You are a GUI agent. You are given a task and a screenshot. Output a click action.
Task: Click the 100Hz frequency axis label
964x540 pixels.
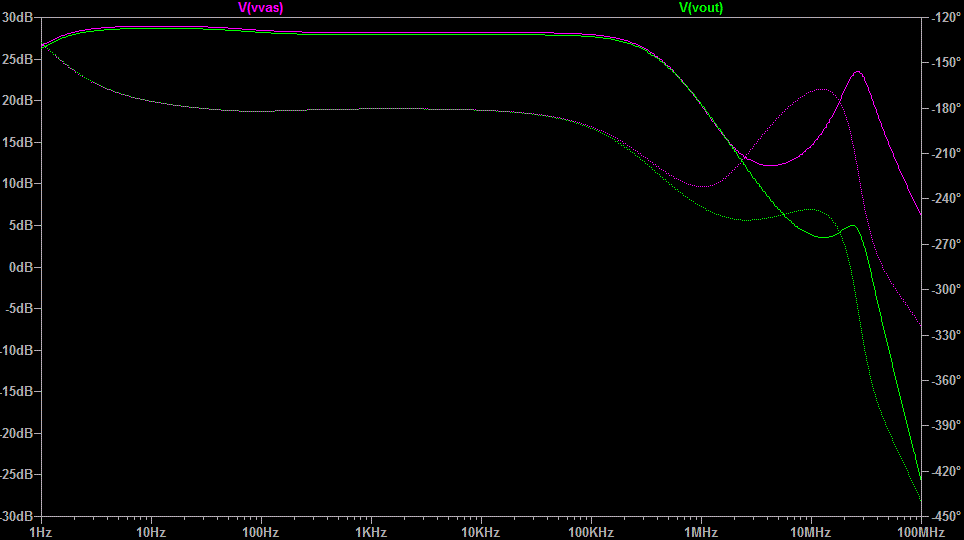(261, 532)
